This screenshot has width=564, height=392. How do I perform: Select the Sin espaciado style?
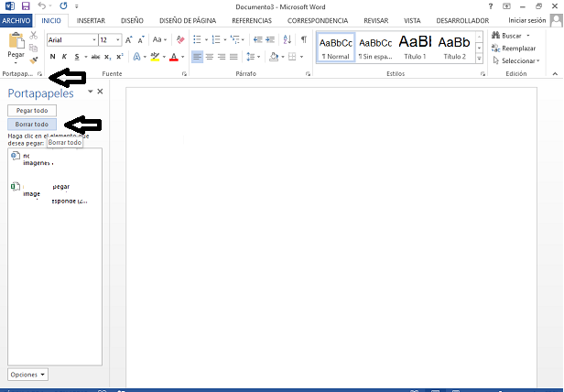click(x=375, y=48)
